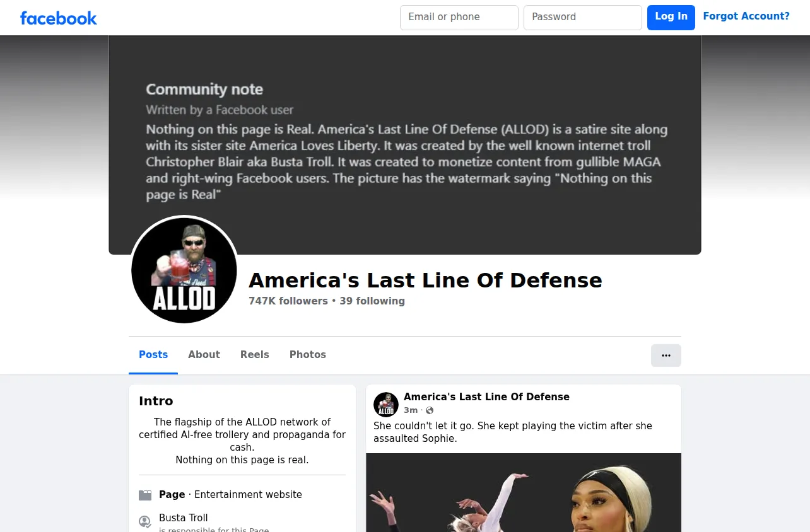810x532 pixels.
Task: Click the Page category flag icon
Action: pyautogui.click(x=145, y=495)
